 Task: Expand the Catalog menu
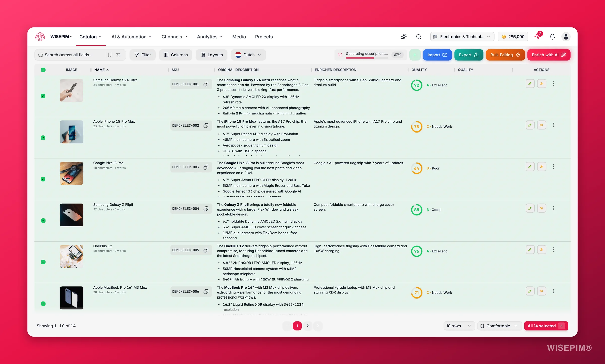point(90,37)
